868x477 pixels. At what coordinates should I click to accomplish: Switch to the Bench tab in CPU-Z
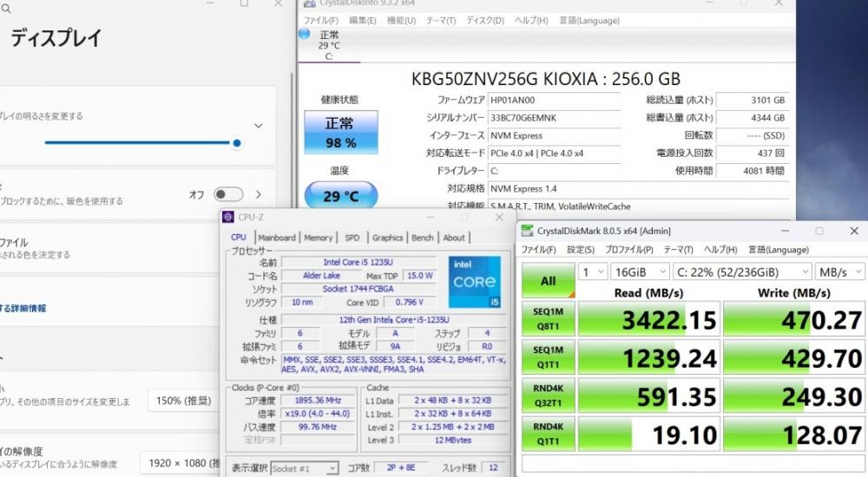423,238
